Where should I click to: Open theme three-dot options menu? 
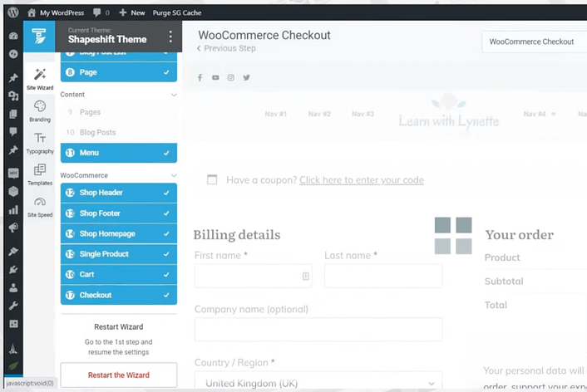pyautogui.click(x=170, y=37)
